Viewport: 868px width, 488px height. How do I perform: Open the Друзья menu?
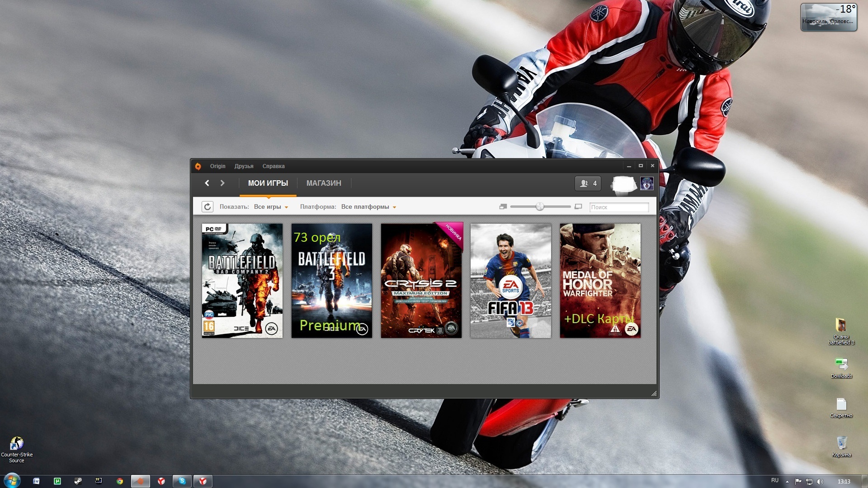244,166
